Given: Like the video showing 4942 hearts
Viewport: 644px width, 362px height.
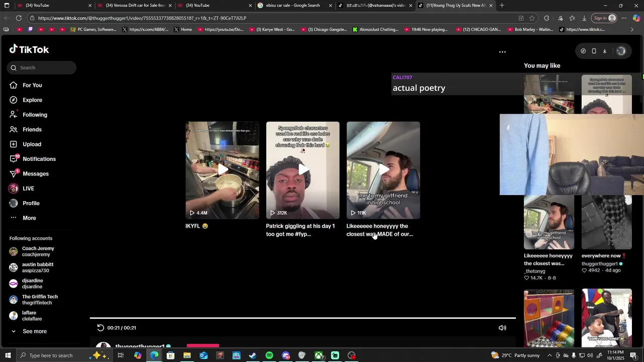Looking at the screenshot, I should [584, 270].
